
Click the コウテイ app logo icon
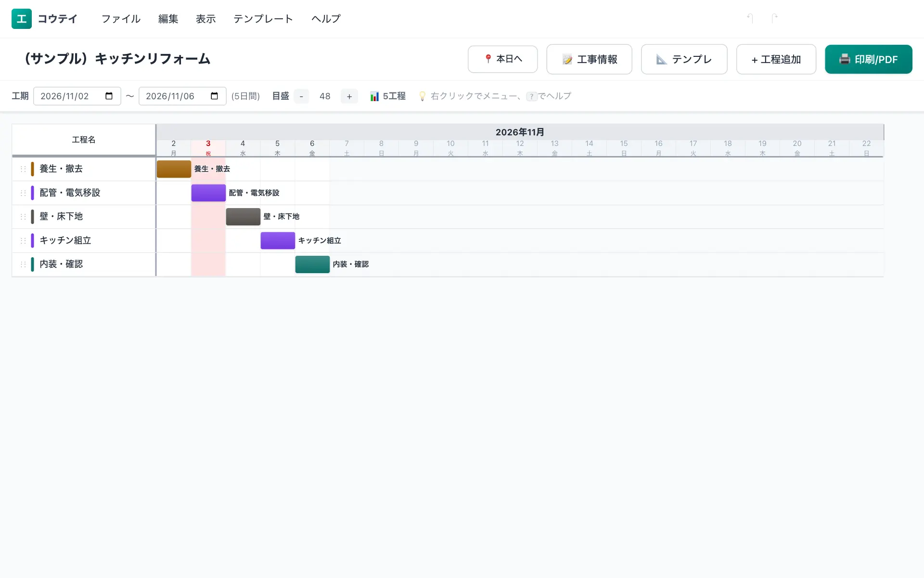point(22,19)
